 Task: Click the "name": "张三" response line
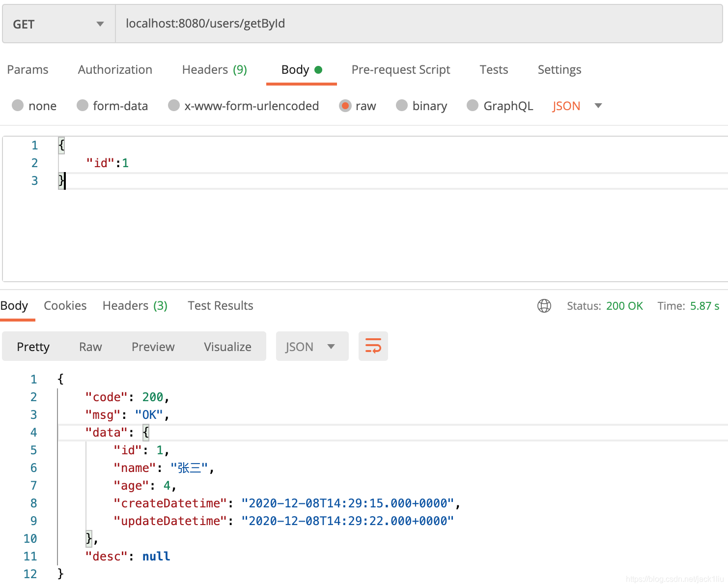coord(164,468)
